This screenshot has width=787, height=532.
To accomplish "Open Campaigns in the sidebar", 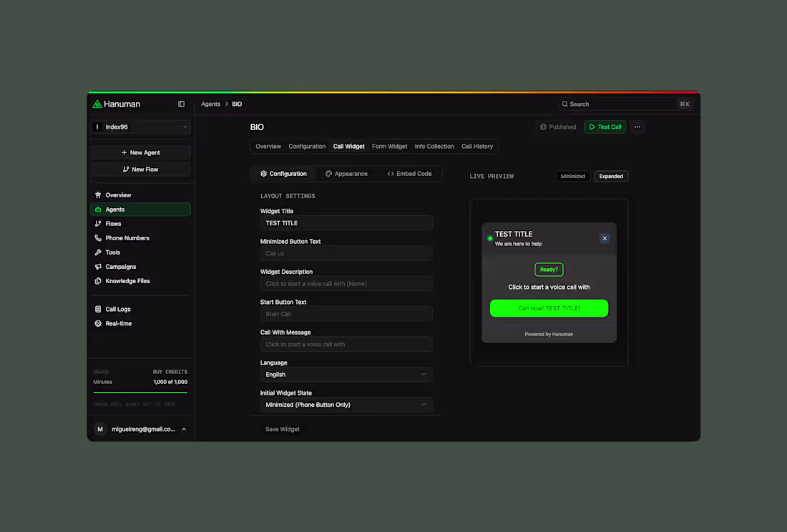I will [x=140, y=267].
